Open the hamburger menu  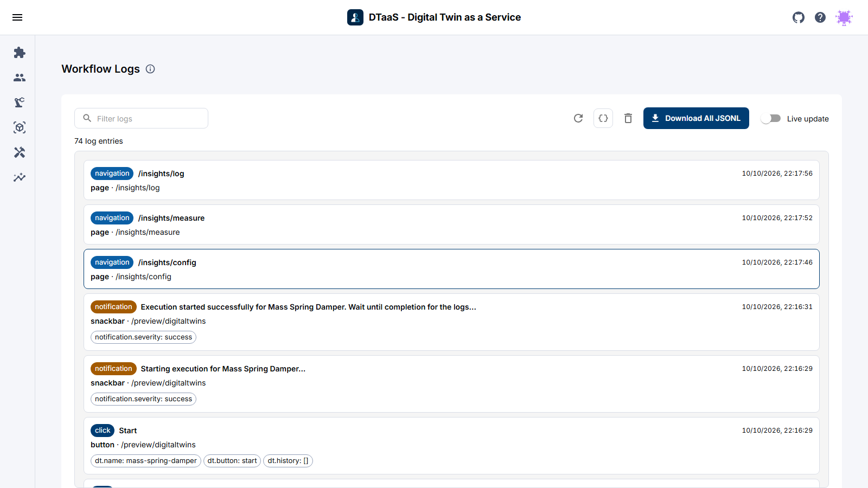tap(17, 17)
